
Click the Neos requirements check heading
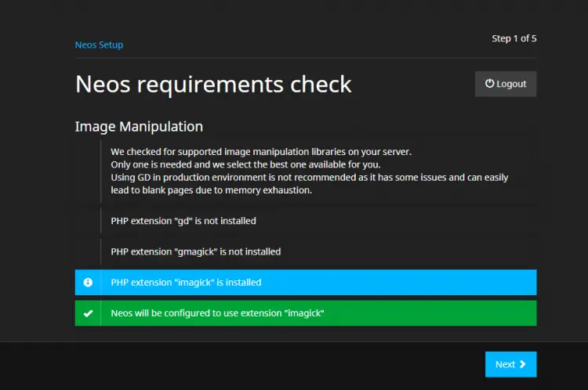click(213, 85)
